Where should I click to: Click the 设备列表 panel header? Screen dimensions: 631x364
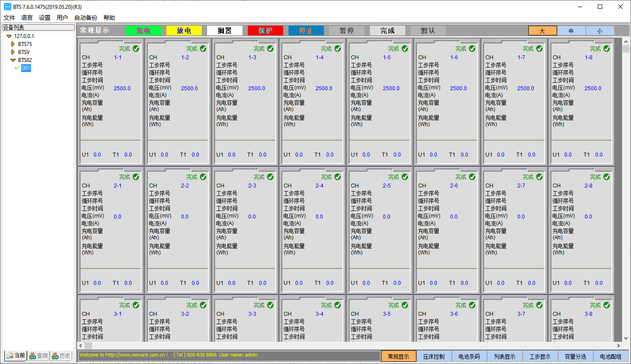(x=38, y=27)
